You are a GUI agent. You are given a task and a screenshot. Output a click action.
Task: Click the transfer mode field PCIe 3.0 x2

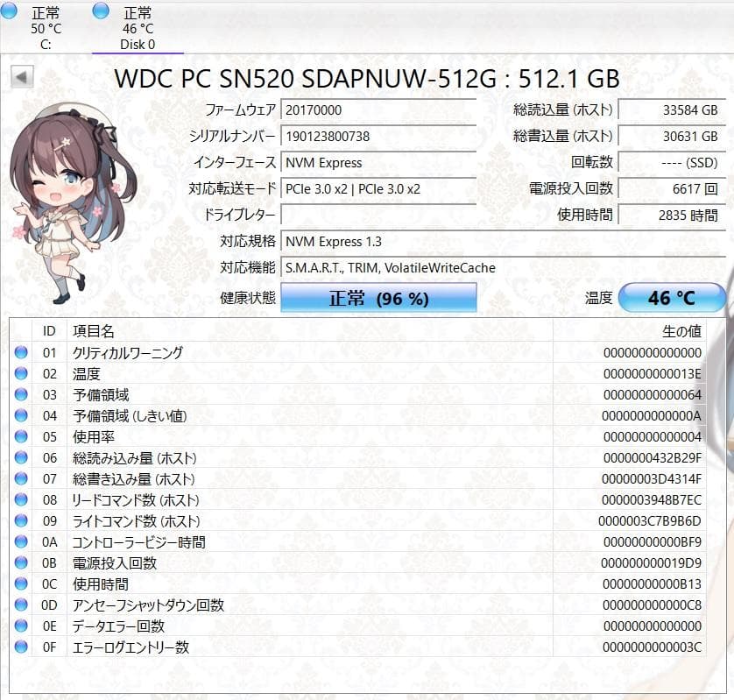pyautogui.click(x=378, y=188)
